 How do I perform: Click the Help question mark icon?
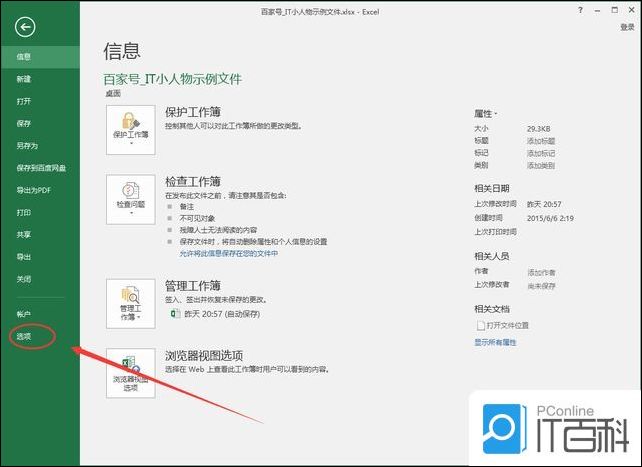(580, 11)
